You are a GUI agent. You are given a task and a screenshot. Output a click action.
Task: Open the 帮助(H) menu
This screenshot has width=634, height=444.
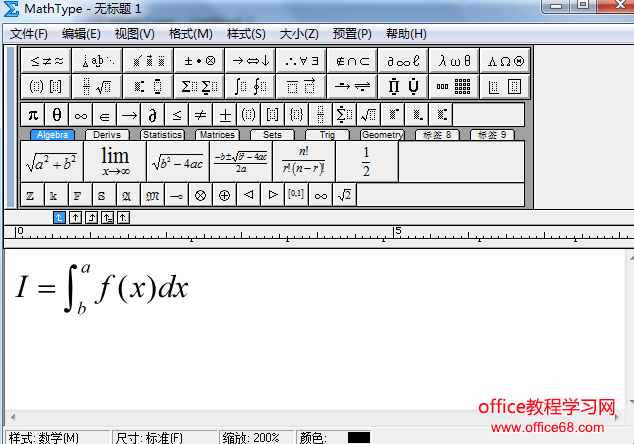point(406,34)
